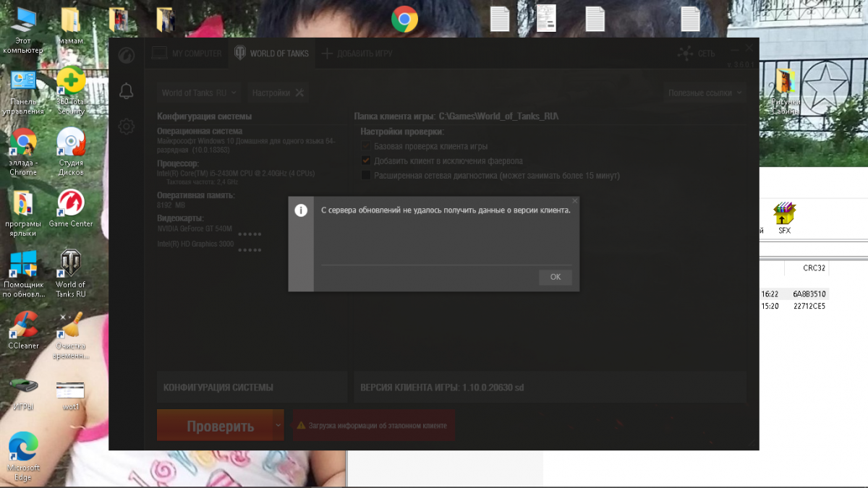The height and width of the screenshot is (488, 868).
Task: Switch to MY COMPUTER tab
Action: point(187,53)
